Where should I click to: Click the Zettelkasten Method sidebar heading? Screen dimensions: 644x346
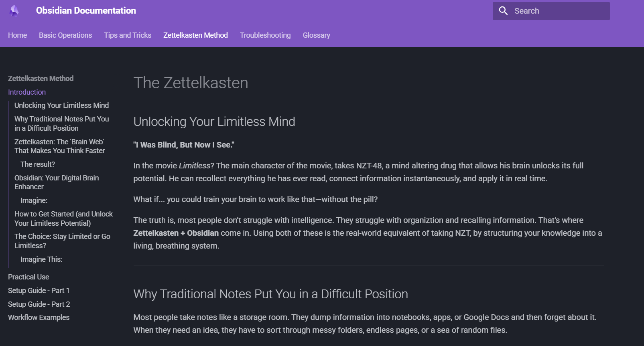tap(41, 79)
